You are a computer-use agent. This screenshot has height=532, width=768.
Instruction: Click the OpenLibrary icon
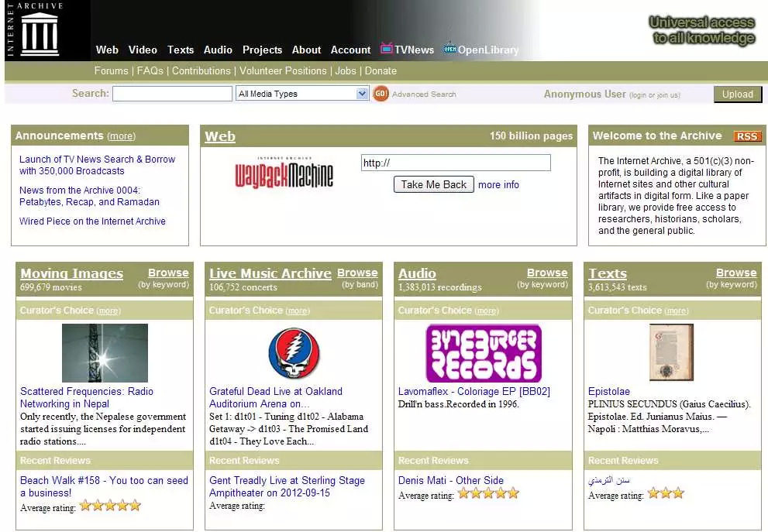449,49
